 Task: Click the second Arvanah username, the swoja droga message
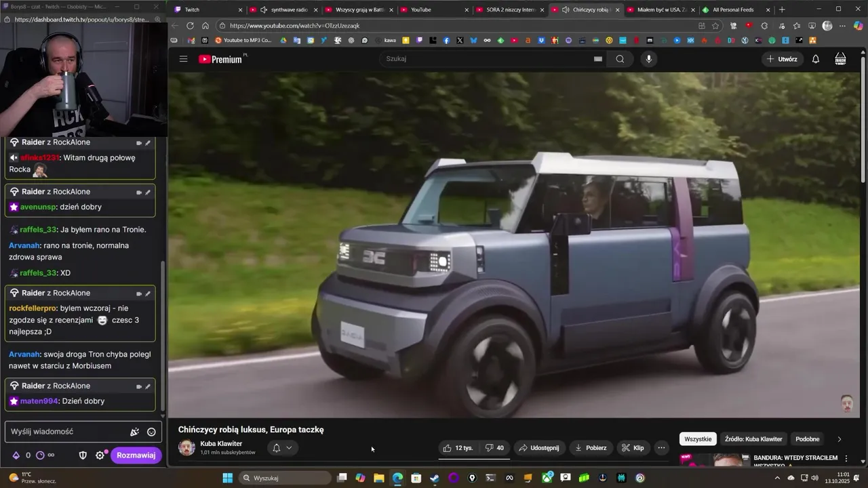[x=24, y=354]
